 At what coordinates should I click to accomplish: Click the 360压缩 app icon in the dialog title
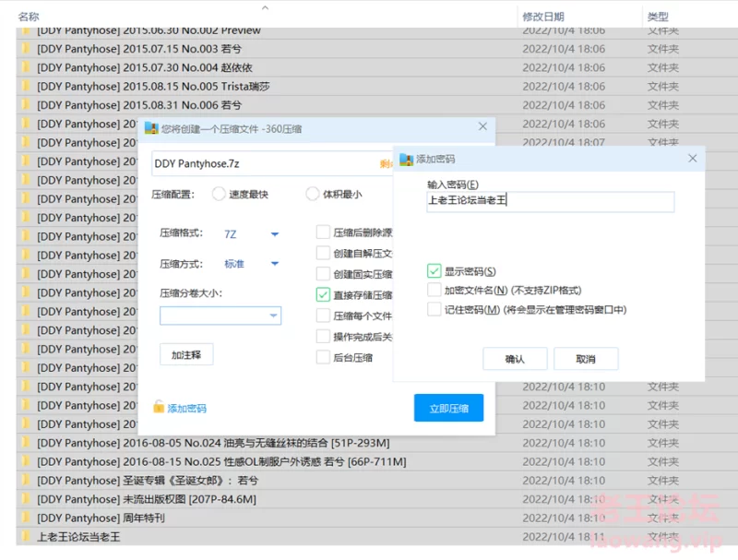(x=151, y=128)
